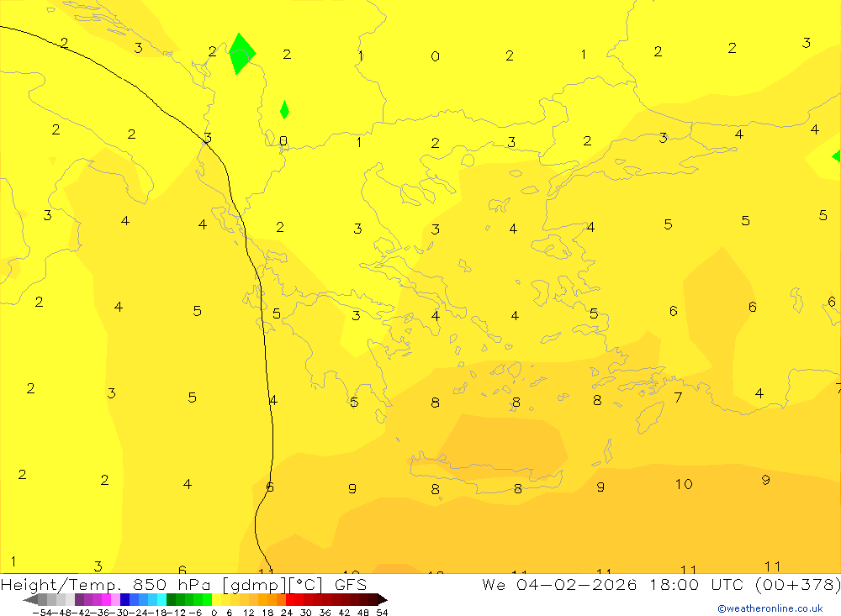Image resolution: width=841 pixels, height=616 pixels.
Task: Click the '54' legend scale label
Action: pyautogui.click(x=382, y=613)
